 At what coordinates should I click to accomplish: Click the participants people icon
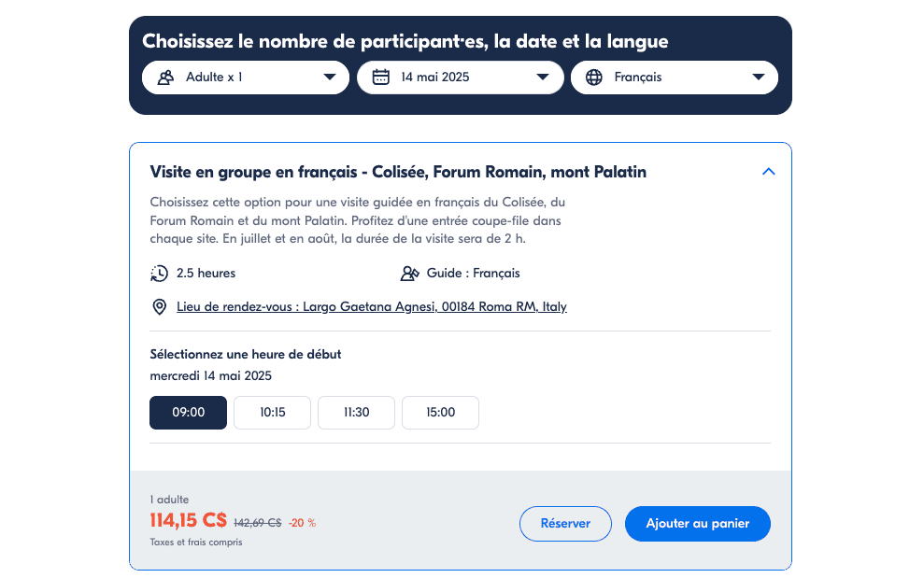166,78
